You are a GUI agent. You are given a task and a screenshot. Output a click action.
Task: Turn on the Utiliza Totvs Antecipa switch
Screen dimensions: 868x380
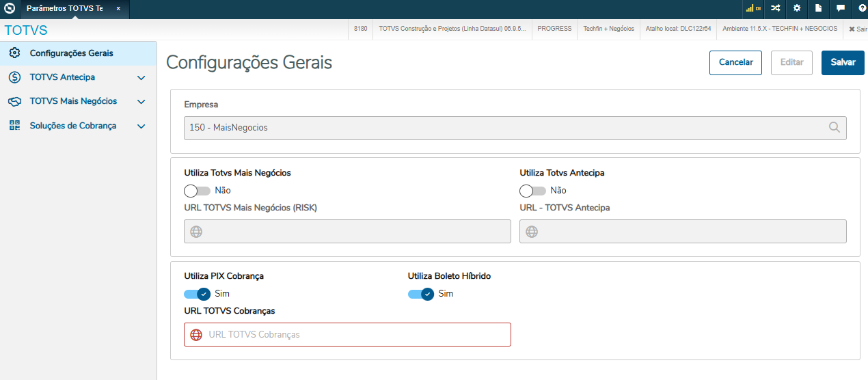click(x=532, y=191)
